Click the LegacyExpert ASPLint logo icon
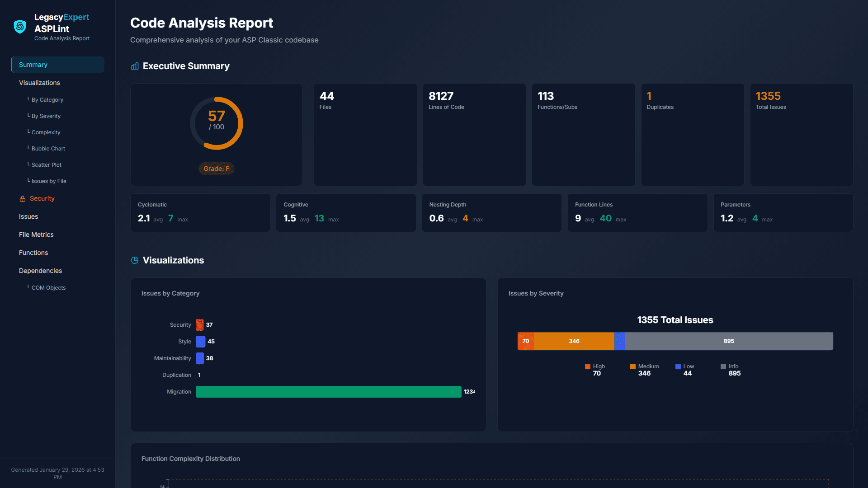Image resolution: width=868 pixels, height=488 pixels. pyautogui.click(x=19, y=26)
